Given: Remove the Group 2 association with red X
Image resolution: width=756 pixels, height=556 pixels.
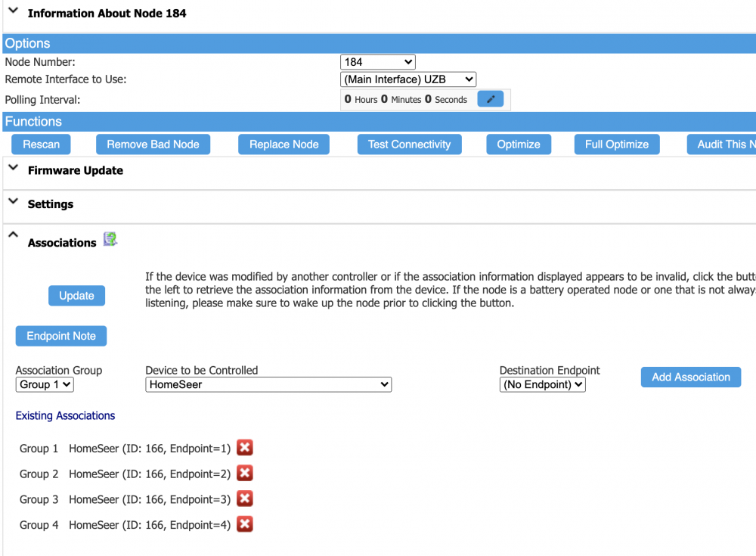Looking at the screenshot, I should point(244,474).
